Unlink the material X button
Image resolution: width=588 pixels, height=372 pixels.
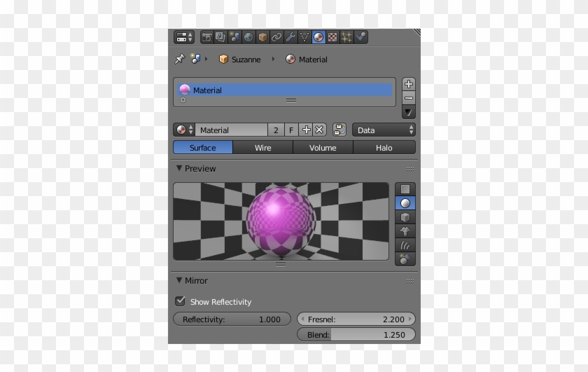pos(319,130)
